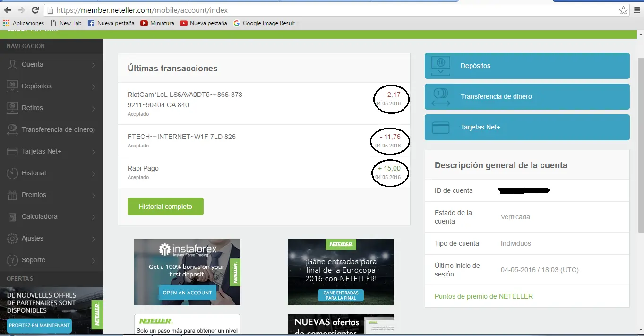644x336 pixels.
Task: Click the Historial clock icon
Action: [x=12, y=173]
